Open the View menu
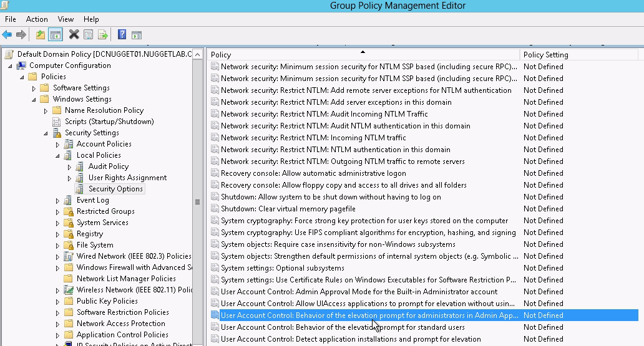The height and width of the screenshot is (346, 644). coord(66,19)
